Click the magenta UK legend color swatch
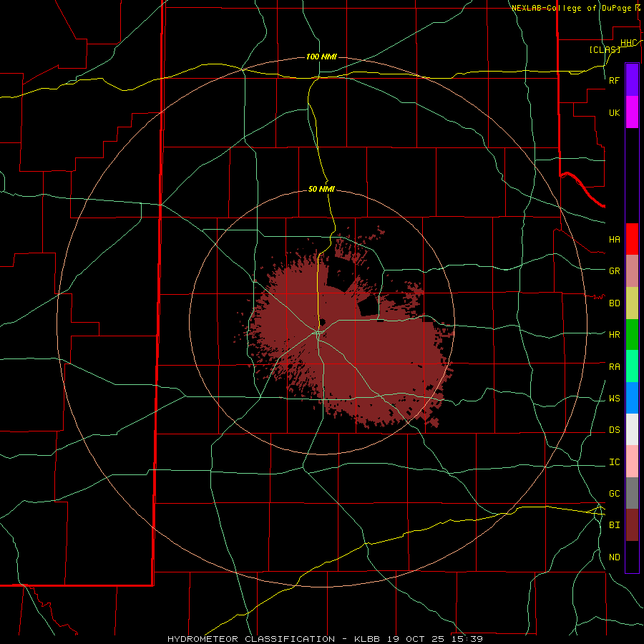644x644 pixels. (x=632, y=112)
